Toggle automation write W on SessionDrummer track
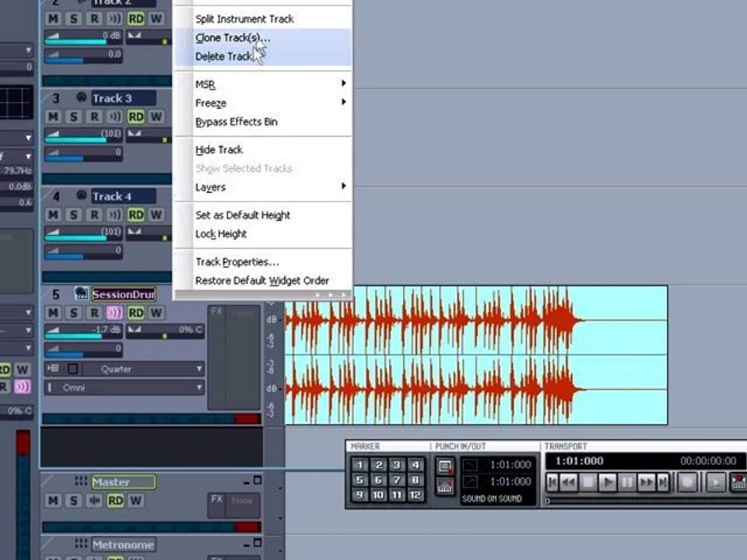The image size is (747, 560). [x=156, y=313]
